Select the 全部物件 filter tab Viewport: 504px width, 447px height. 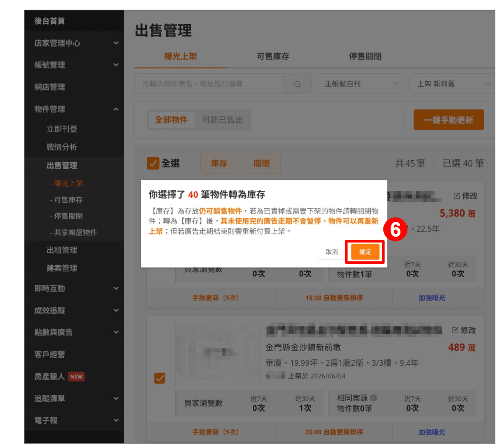pyautogui.click(x=171, y=120)
